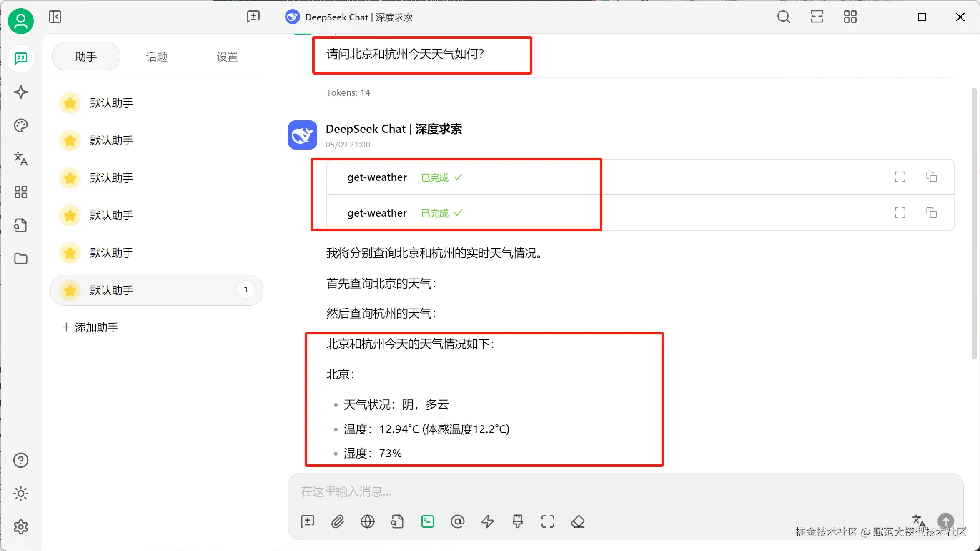980x551 pixels.
Task: Fullscreen expand first get-weather result
Action: pos(900,177)
